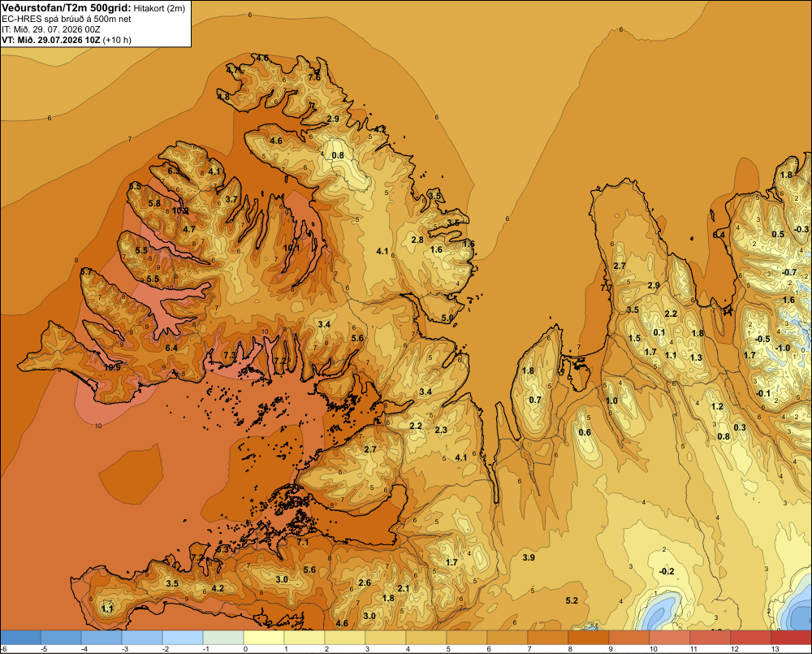Click the 7.3 temperature value label

pos(230,354)
